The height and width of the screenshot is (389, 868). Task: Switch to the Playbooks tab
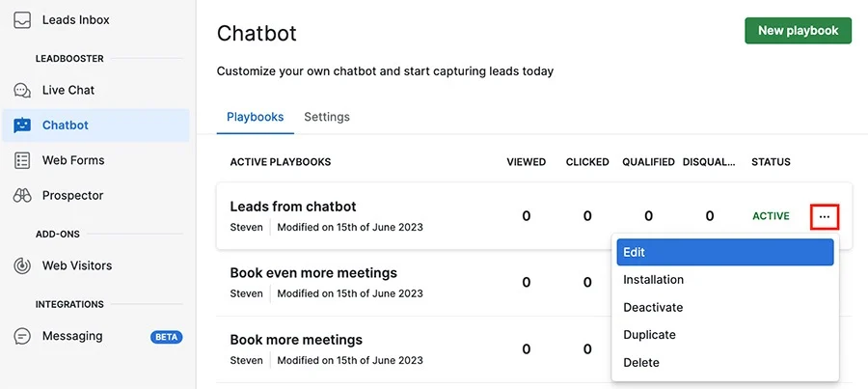(256, 117)
